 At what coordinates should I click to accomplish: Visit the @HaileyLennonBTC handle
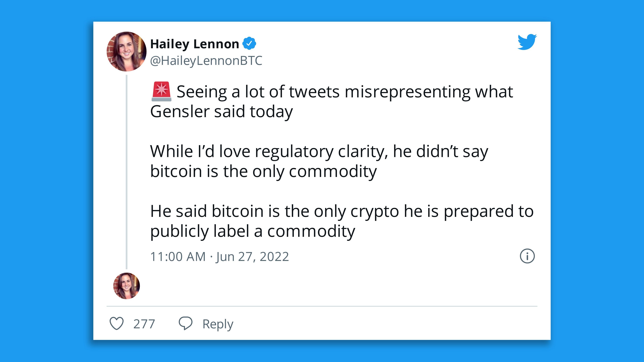coord(206,61)
